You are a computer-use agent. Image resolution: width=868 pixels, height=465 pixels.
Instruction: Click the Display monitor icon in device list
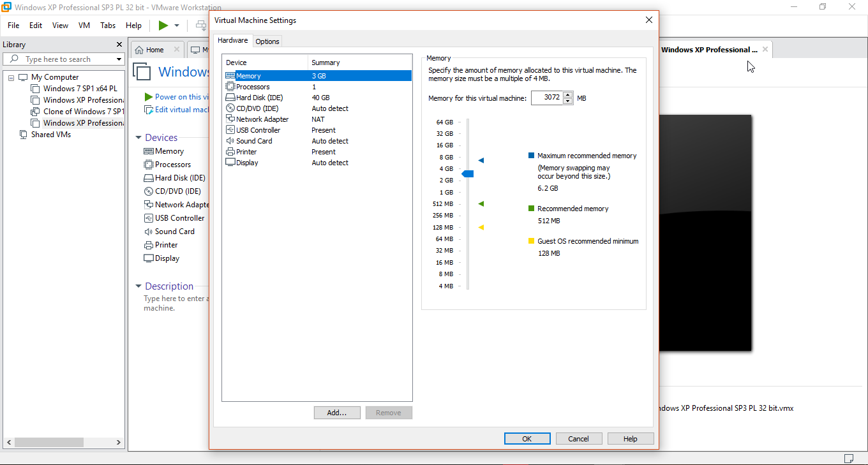pos(230,163)
